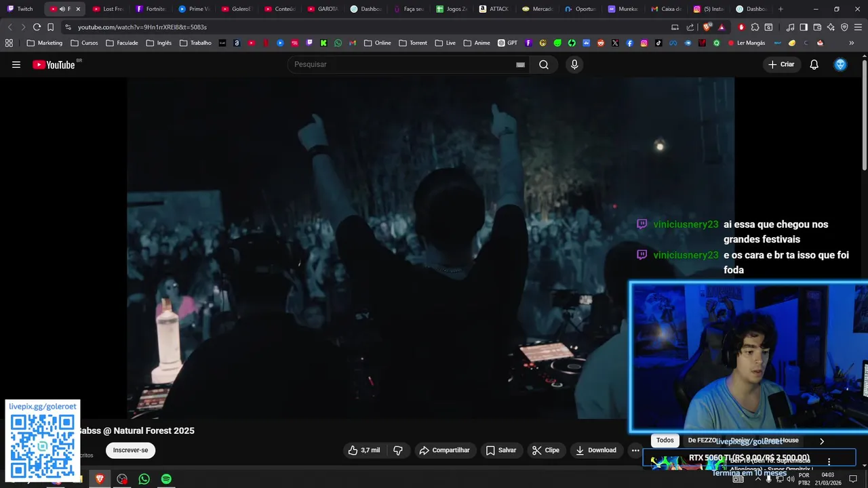Share this page from address bar
Image resolution: width=868 pixels, height=488 pixels.
click(x=690, y=27)
